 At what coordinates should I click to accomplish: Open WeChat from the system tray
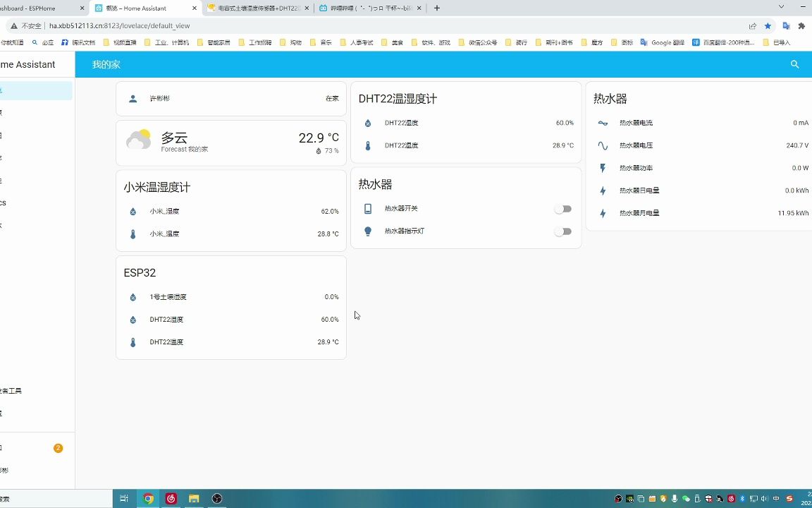coord(684,499)
